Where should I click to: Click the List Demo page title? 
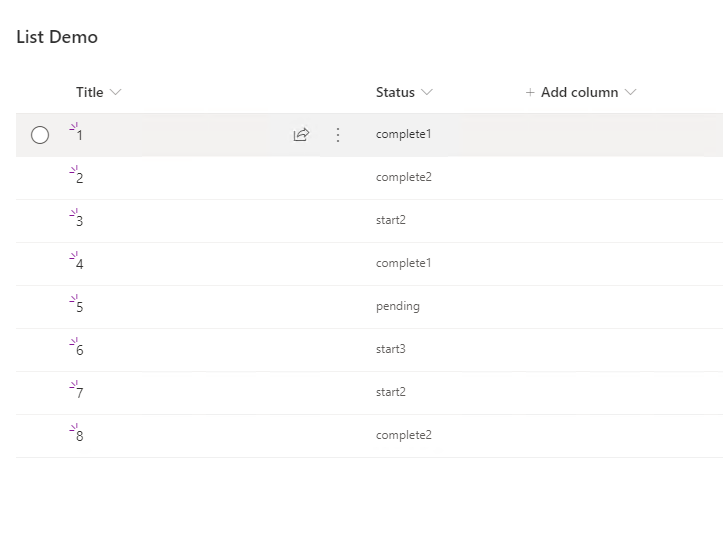point(57,37)
